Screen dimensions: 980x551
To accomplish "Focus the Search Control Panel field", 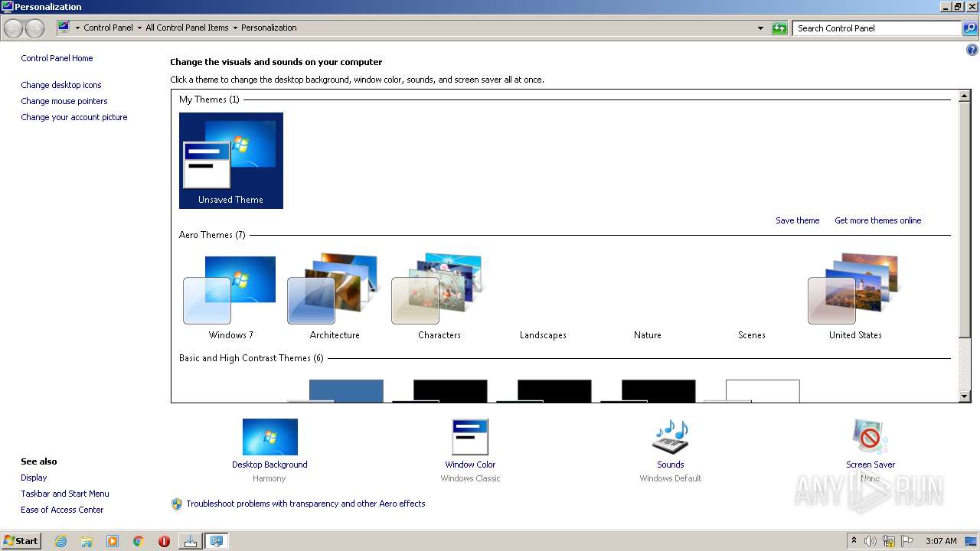I will point(877,28).
